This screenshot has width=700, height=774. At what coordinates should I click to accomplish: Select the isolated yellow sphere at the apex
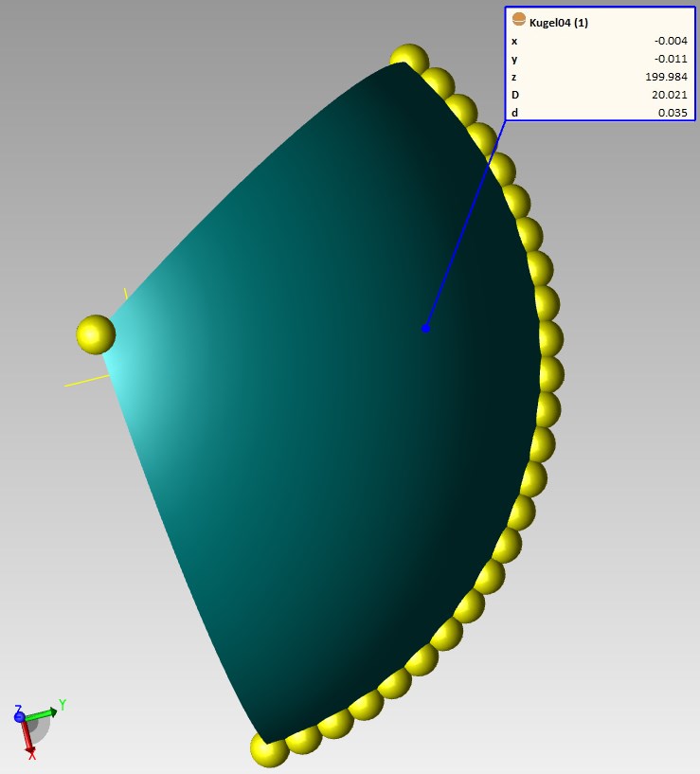[x=95, y=334]
